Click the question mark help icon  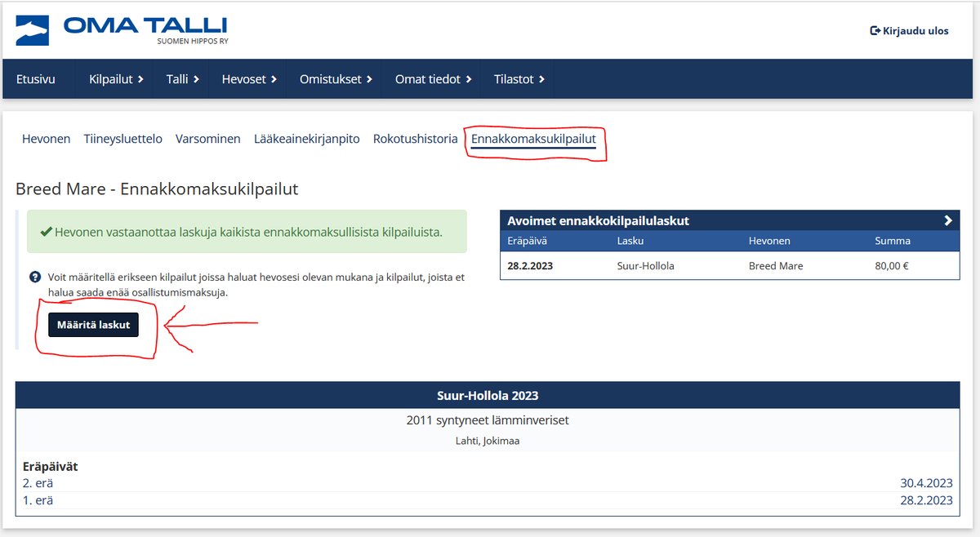[35, 277]
